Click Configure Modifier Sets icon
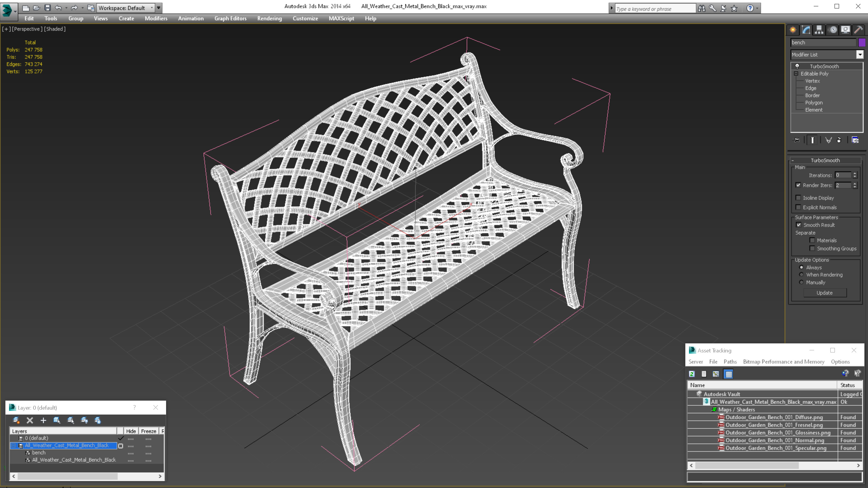Viewport: 868px width, 488px height. [855, 140]
